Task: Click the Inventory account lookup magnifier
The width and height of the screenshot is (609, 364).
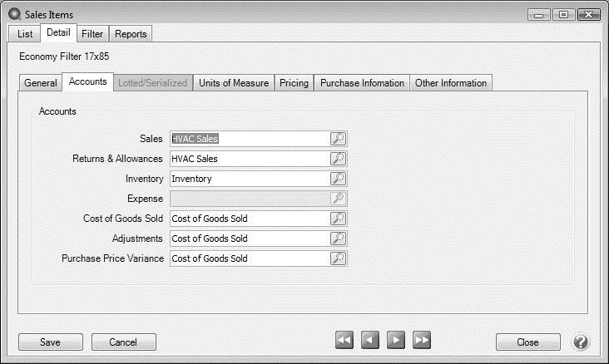Action: [338, 179]
